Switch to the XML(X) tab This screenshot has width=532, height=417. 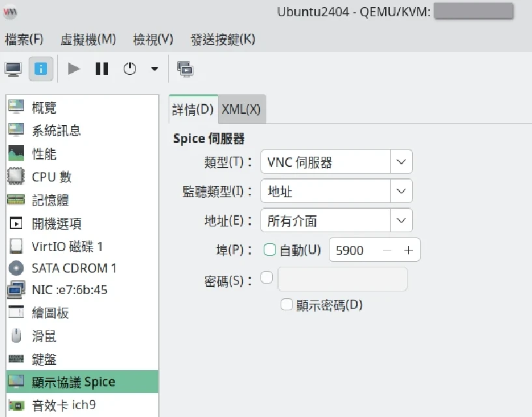click(241, 109)
